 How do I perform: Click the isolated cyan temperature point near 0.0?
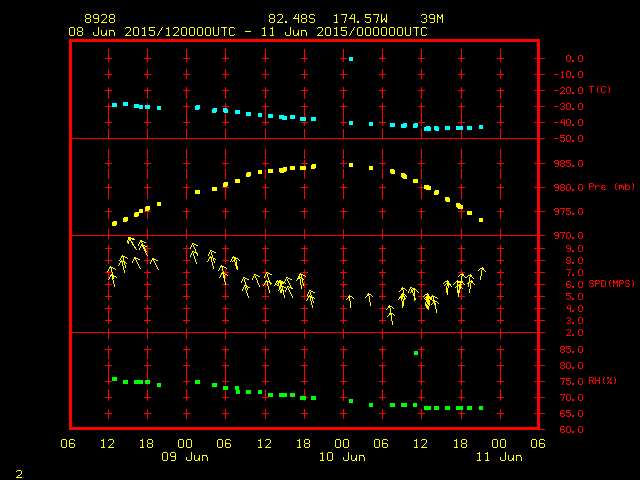coord(351,59)
